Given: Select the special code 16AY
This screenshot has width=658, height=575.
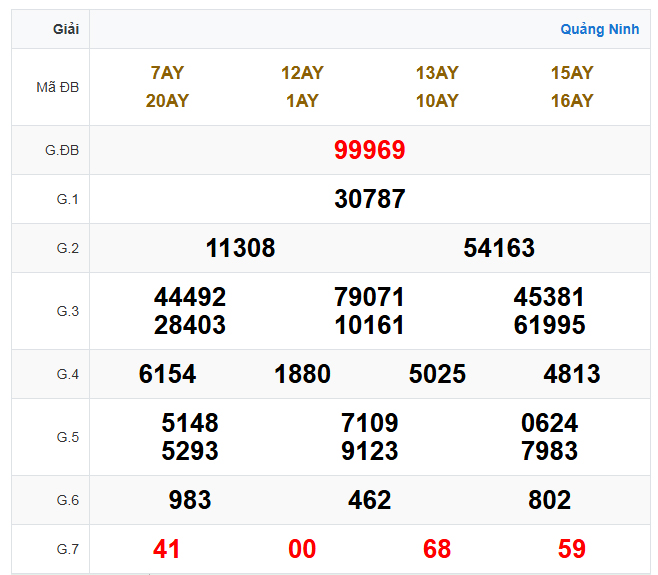Looking at the screenshot, I should pyautogui.click(x=572, y=101).
